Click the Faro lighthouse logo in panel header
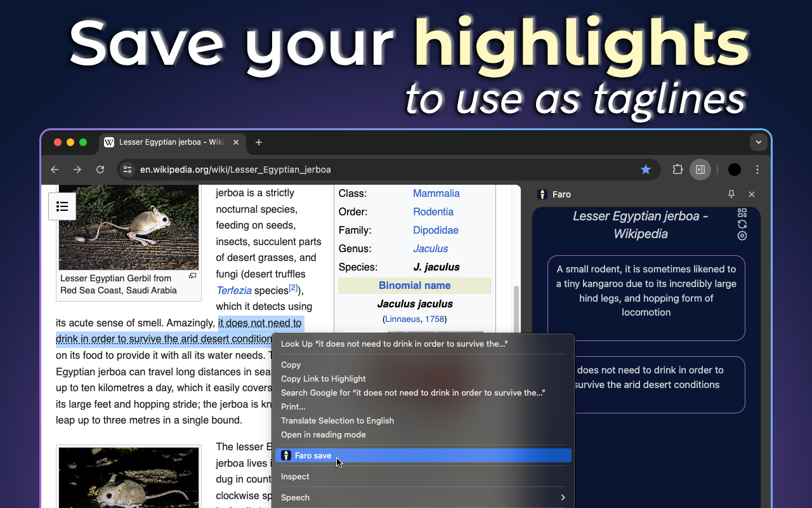The width and height of the screenshot is (812, 508). [x=542, y=194]
